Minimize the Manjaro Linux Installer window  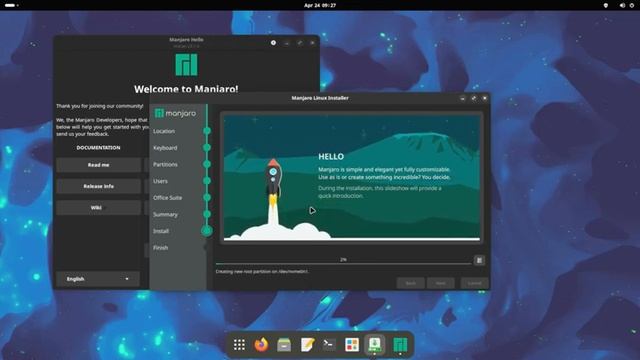(x=462, y=98)
